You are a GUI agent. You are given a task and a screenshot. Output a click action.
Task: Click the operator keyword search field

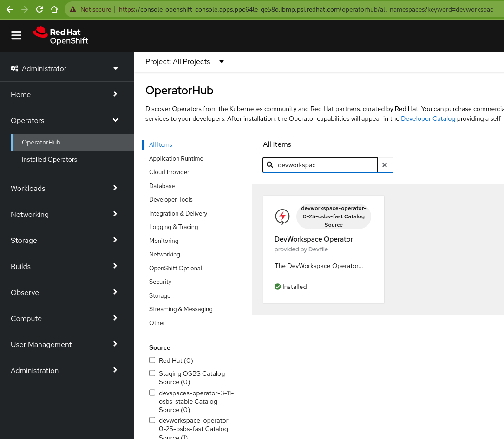point(326,165)
